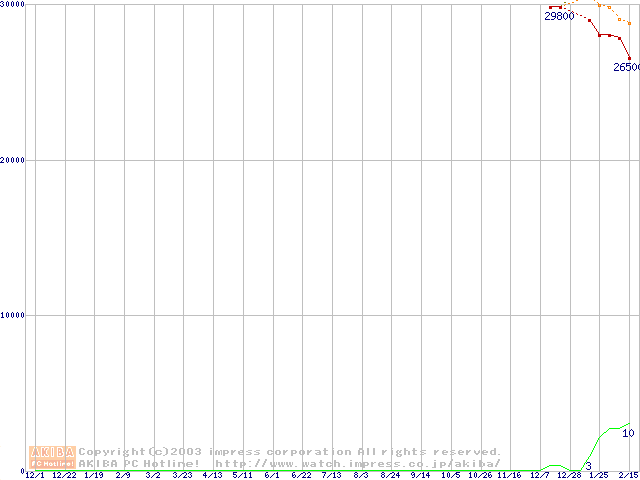640x480 pixels.
Task: Click the 10000 y-axis label
Action: (13, 315)
